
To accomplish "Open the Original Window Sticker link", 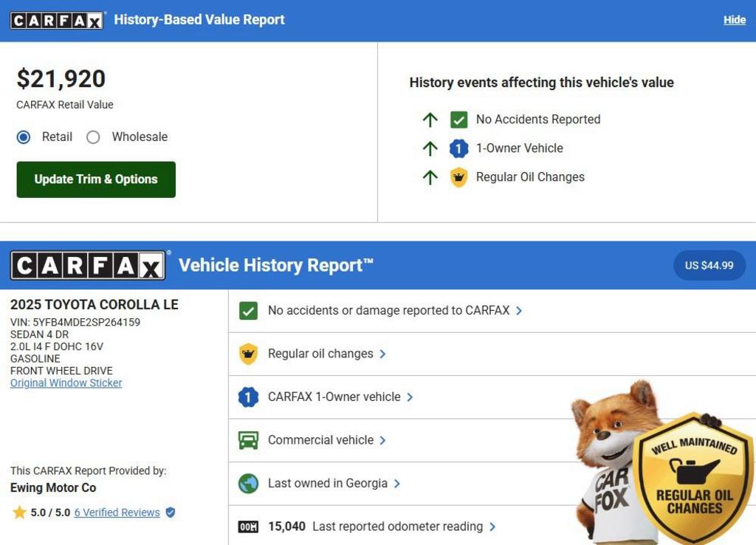I will click(66, 383).
